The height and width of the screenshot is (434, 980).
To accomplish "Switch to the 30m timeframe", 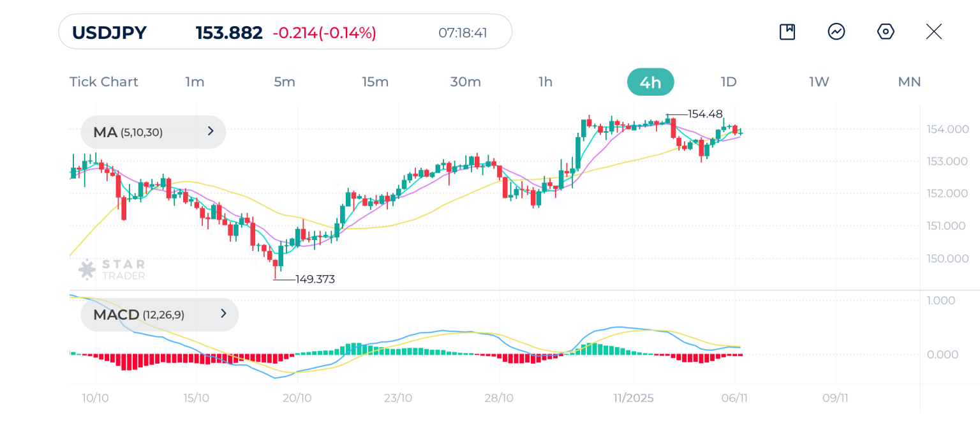I will click(465, 82).
